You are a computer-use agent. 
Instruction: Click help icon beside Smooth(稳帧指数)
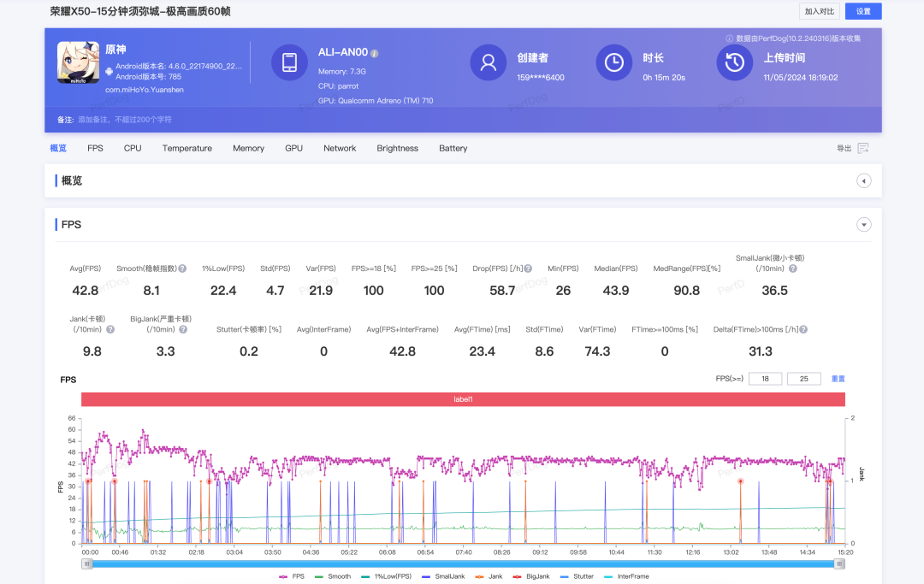(x=182, y=268)
